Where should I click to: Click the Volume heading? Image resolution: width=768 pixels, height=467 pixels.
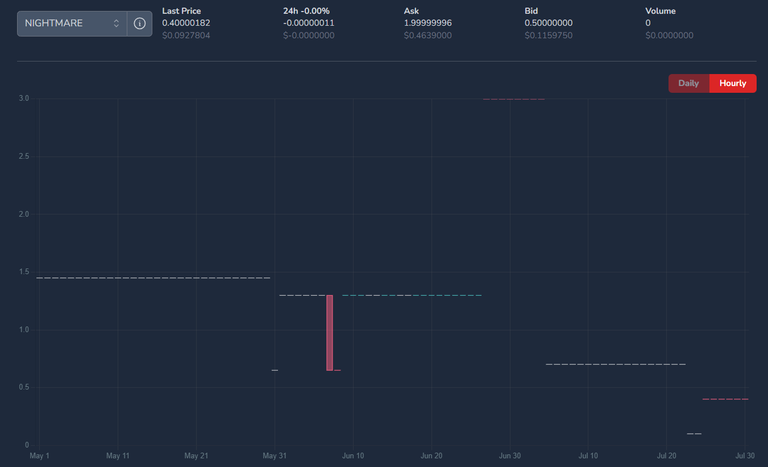660,11
